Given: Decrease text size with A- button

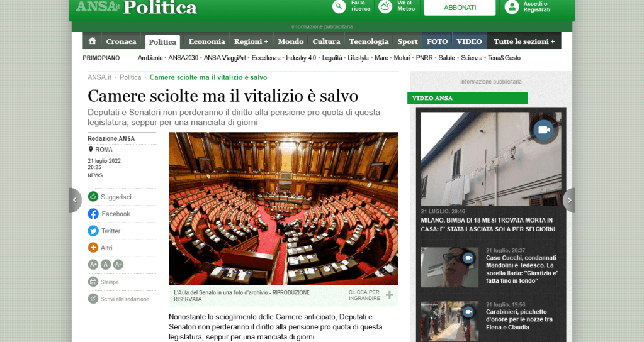Looking at the screenshot, I should pos(118,265).
